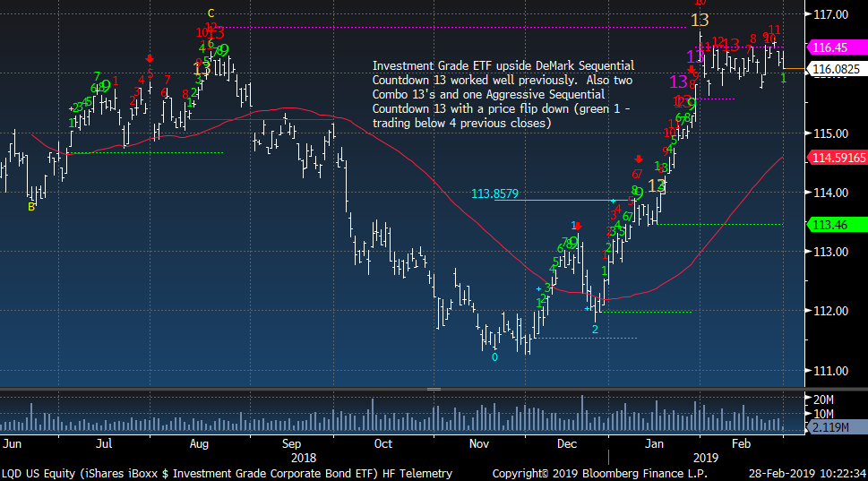Viewport: 868px width, 481px height.
Task: Click the red down arrow at December peak
Action: (x=579, y=227)
